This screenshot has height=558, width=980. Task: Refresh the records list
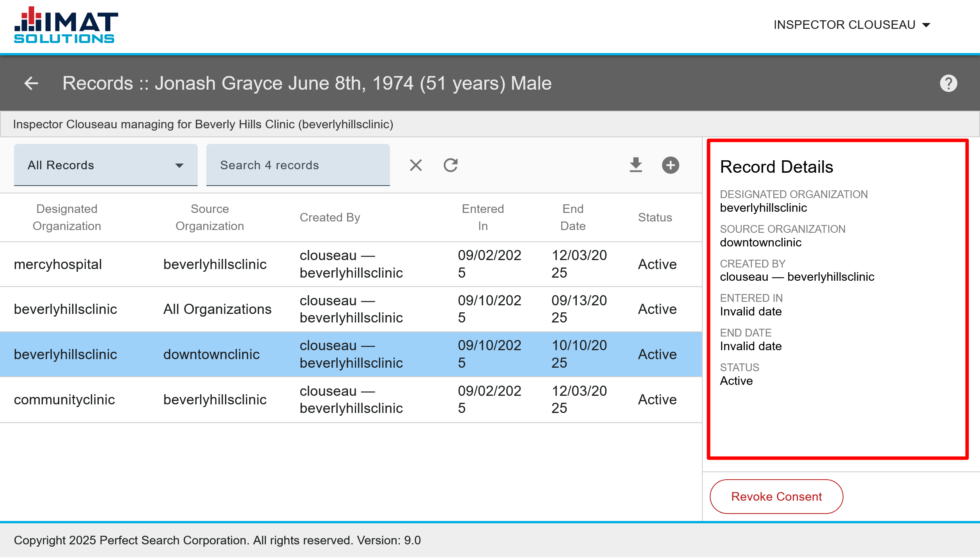click(x=450, y=165)
